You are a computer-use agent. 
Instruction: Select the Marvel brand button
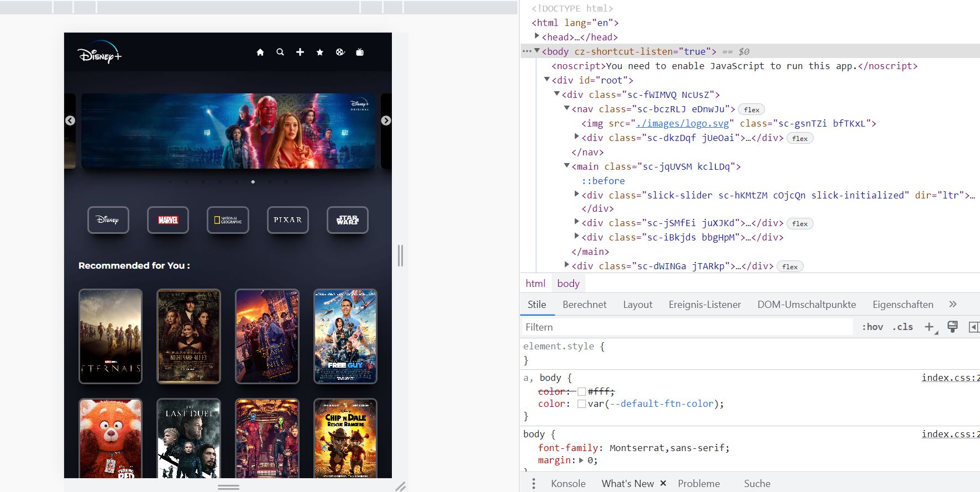(168, 220)
